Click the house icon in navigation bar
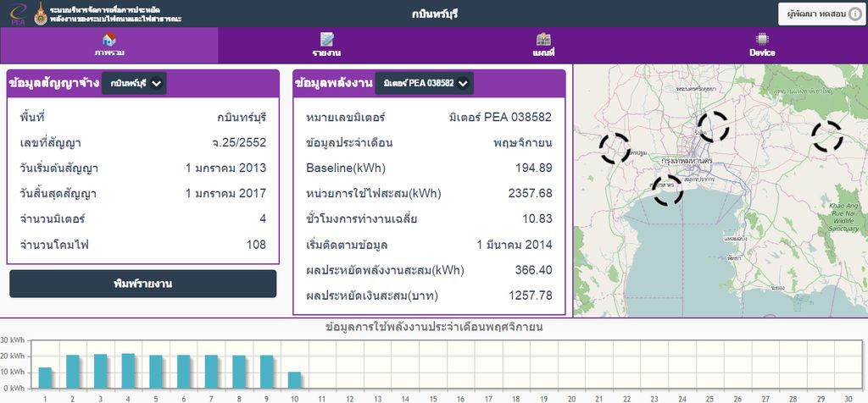868x403 pixels. [x=109, y=39]
